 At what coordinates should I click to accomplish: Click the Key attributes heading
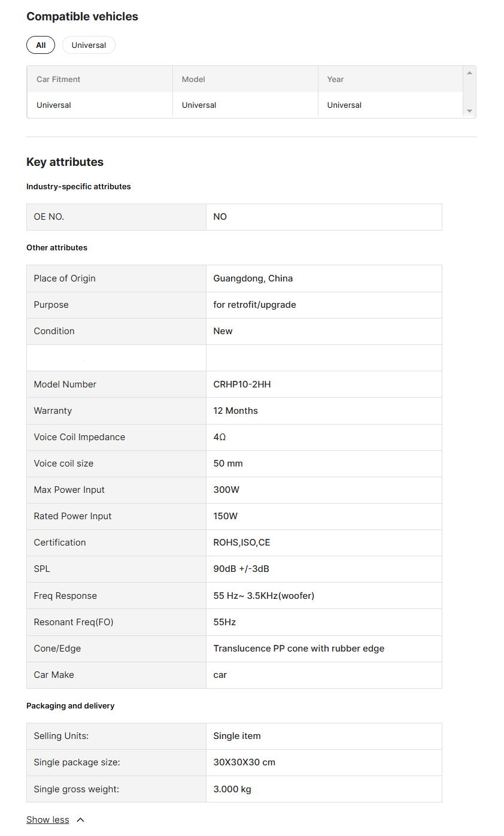coord(65,162)
